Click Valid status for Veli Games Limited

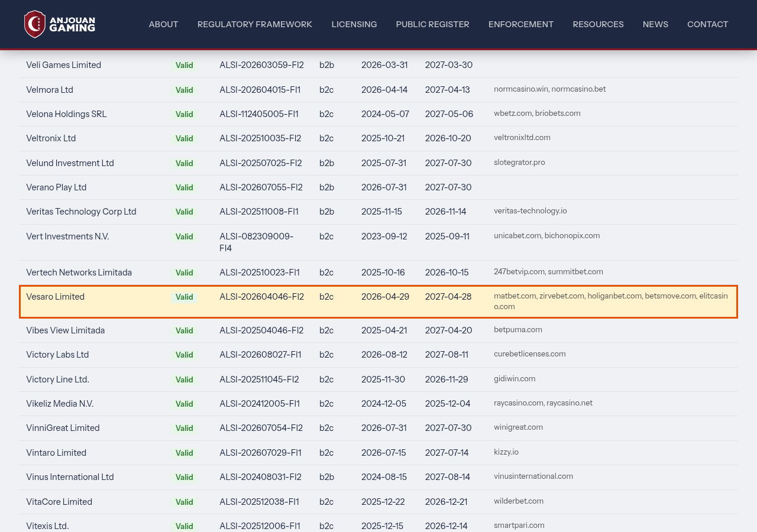pyautogui.click(x=185, y=66)
